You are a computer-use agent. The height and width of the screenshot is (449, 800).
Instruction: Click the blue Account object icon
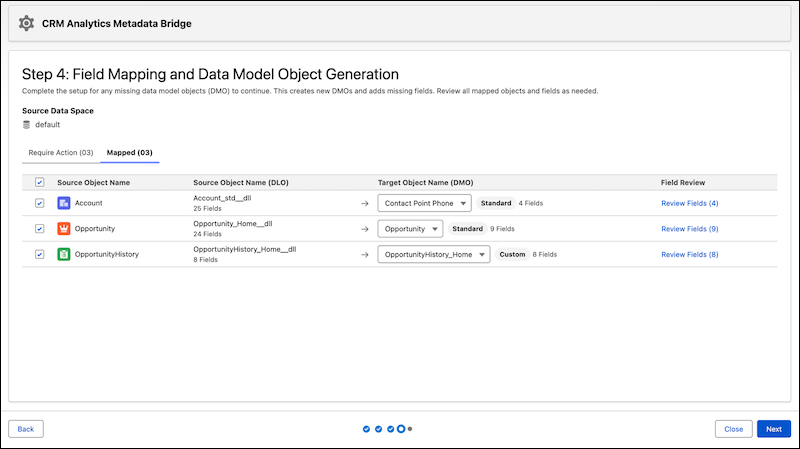coord(64,203)
